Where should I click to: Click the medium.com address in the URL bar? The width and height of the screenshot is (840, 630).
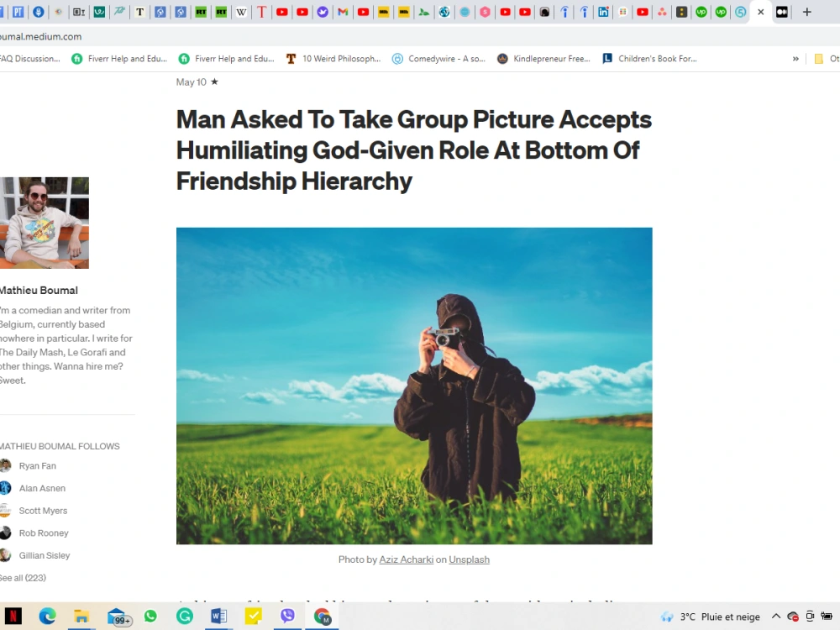point(40,36)
